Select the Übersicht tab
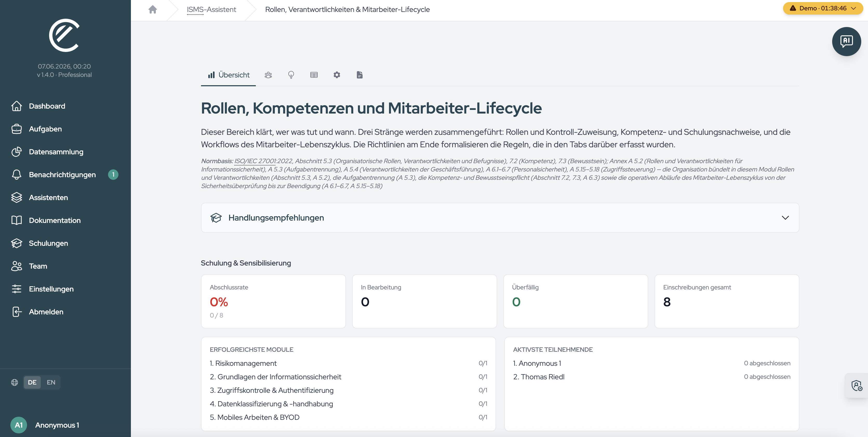868x437 pixels. 229,75
